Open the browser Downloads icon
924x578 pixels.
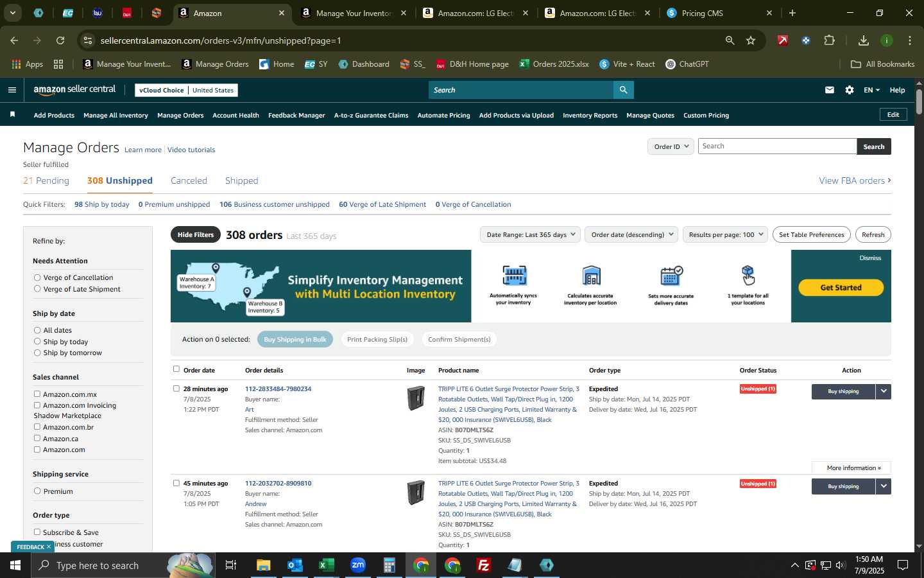[864, 40]
